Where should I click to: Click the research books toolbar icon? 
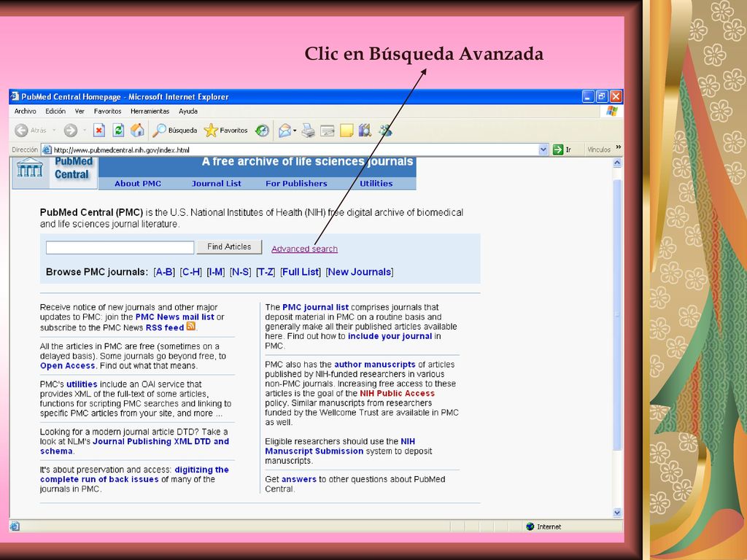(365, 130)
